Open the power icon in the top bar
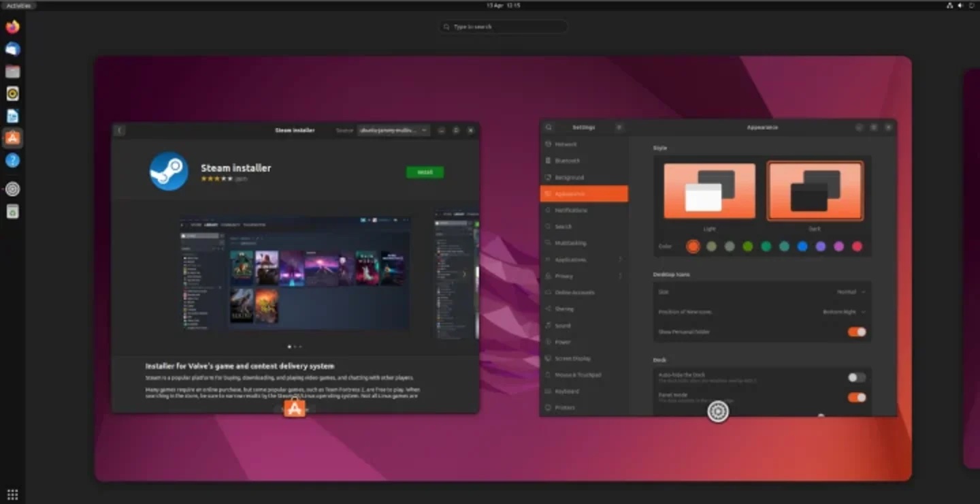980x504 pixels. pos(970,5)
